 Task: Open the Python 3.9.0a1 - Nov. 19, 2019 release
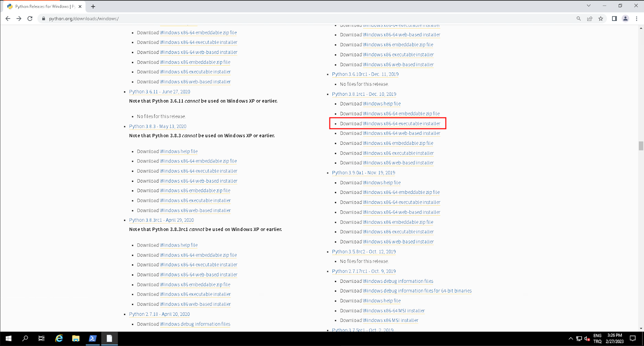tap(363, 173)
